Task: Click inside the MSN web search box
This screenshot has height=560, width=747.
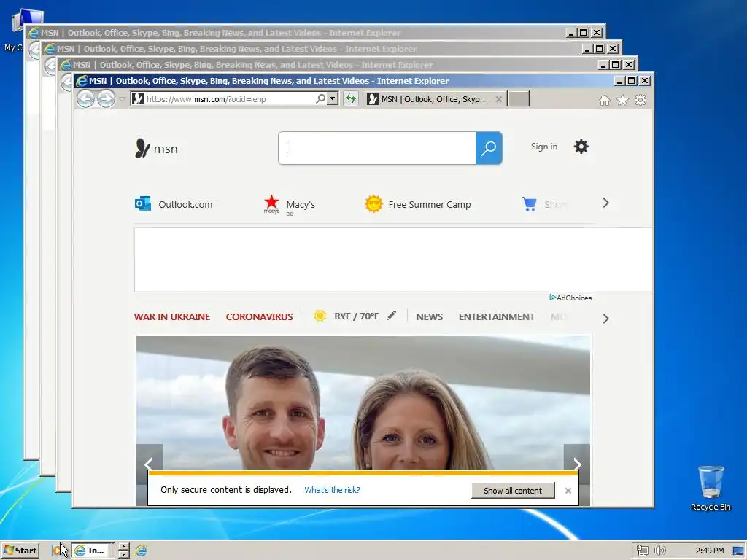Action: pyautogui.click(x=377, y=148)
